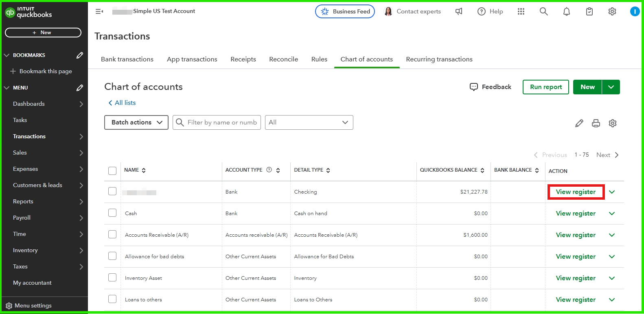Open the settings gear in top header
This screenshot has height=314, width=644.
(612, 11)
